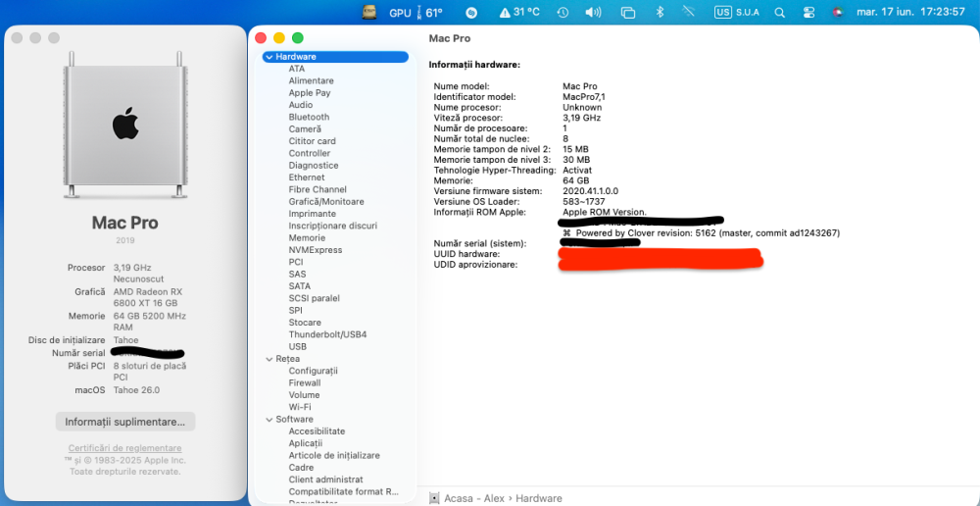Select USB in sidebar
This screenshot has height=506, width=980.
(298, 346)
